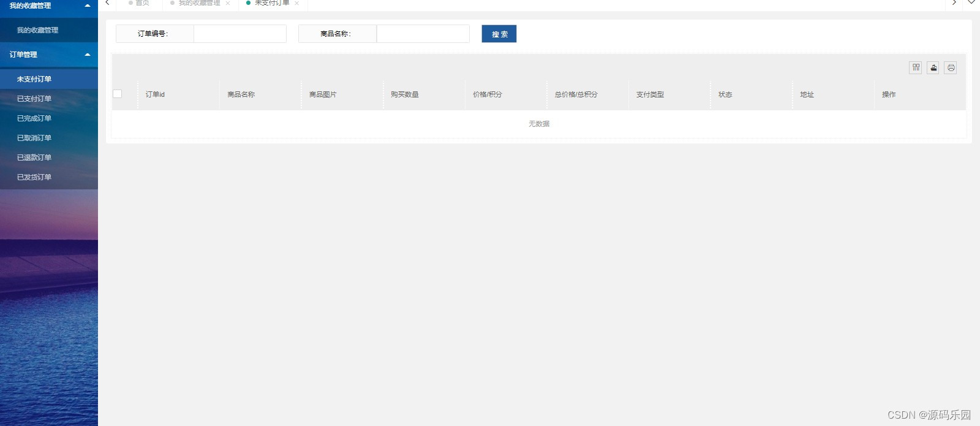Collapse the 我的收藏管理 sidebar group
This screenshot has height=426, width=980.
point(49,6)
